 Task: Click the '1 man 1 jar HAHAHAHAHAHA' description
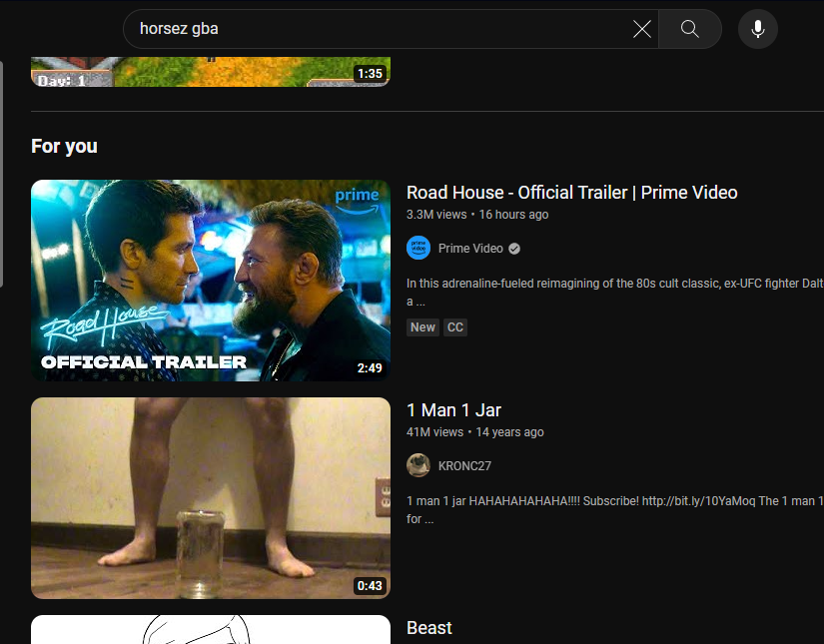[x=615, y=509]
